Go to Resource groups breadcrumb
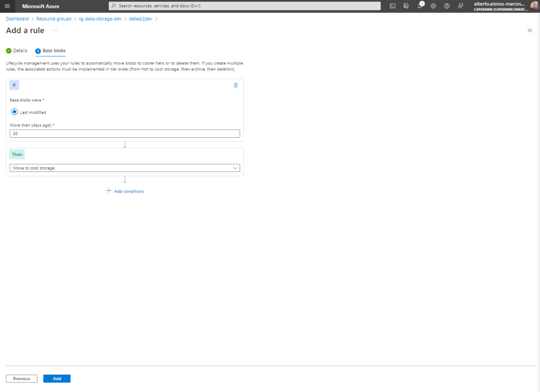The height and width of the screenshot is (392, 540). point(54,19)
